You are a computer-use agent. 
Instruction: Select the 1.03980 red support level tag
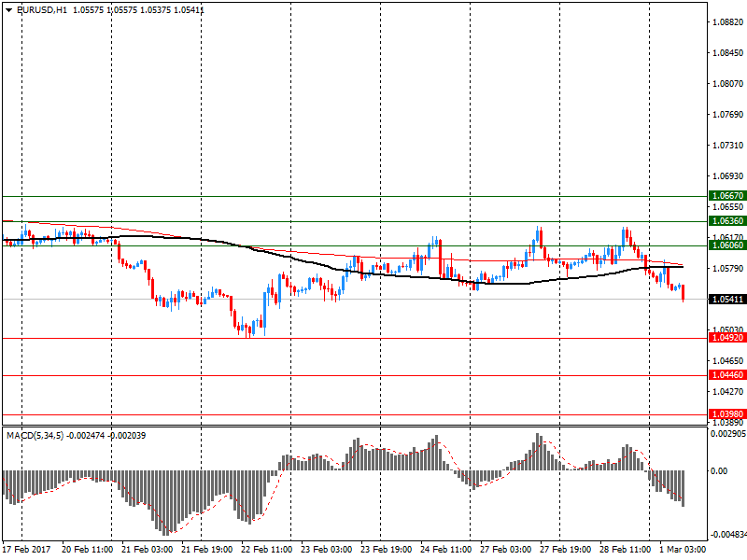click(x=727, y=413)
